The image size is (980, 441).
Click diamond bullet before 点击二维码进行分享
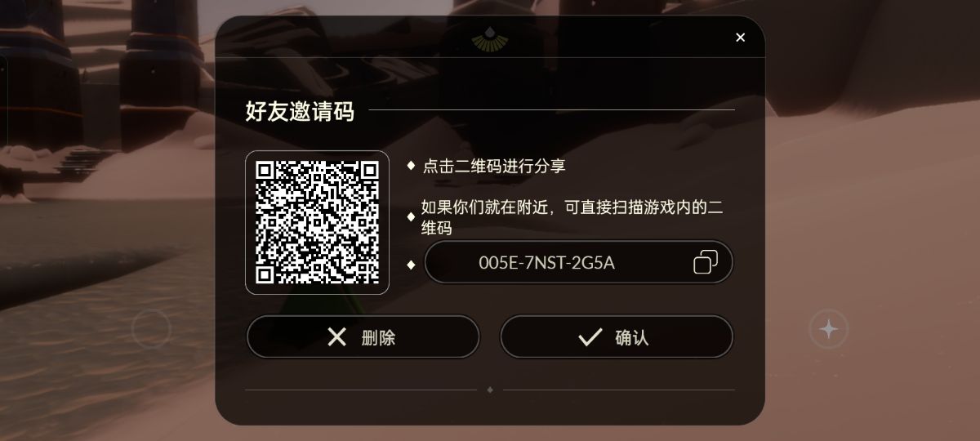[x=412, y=165]
